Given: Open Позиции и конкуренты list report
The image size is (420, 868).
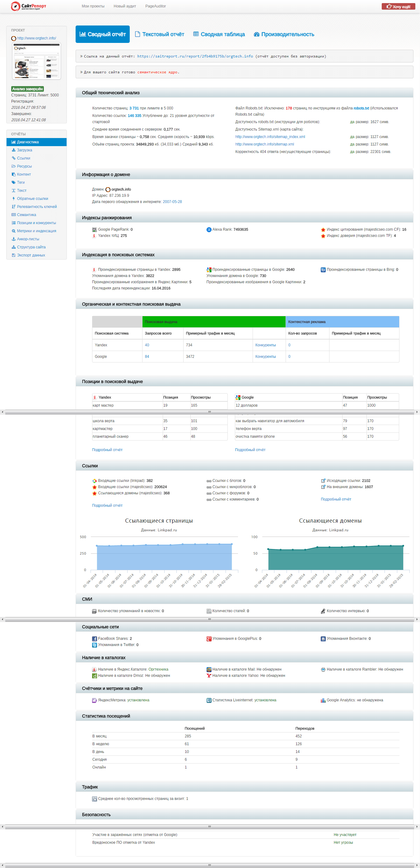Looking at the screenshot, I should tap(36, 223).
